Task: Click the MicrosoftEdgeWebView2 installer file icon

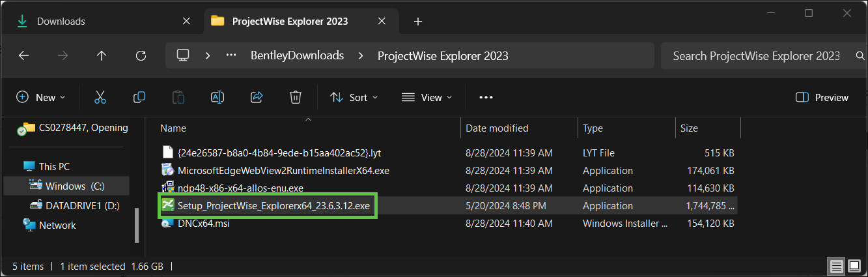Action: click(x=167, y=171)
